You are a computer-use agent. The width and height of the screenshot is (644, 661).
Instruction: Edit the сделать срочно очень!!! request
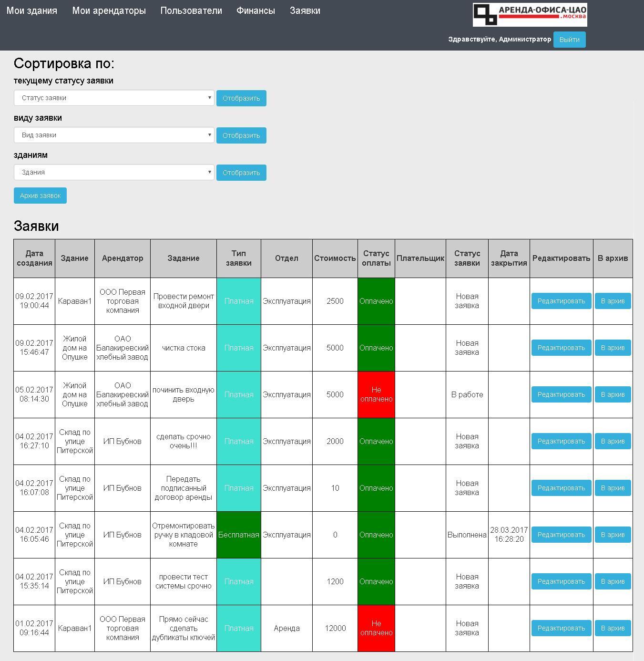561,441
